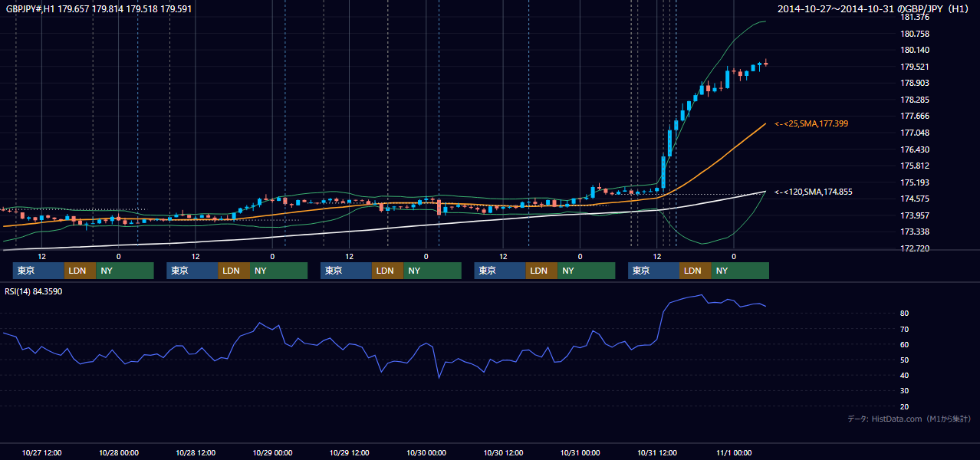Screen dimensions: 980x460
Task: Select the 10/29 12:00 time axis label
Action: click(350, 452)
